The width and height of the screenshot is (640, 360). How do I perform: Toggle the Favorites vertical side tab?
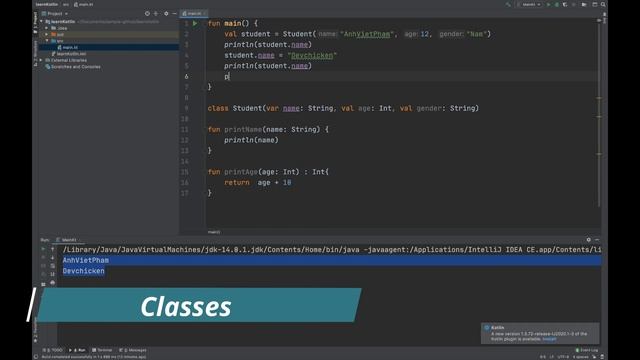(x=36, y=330)
